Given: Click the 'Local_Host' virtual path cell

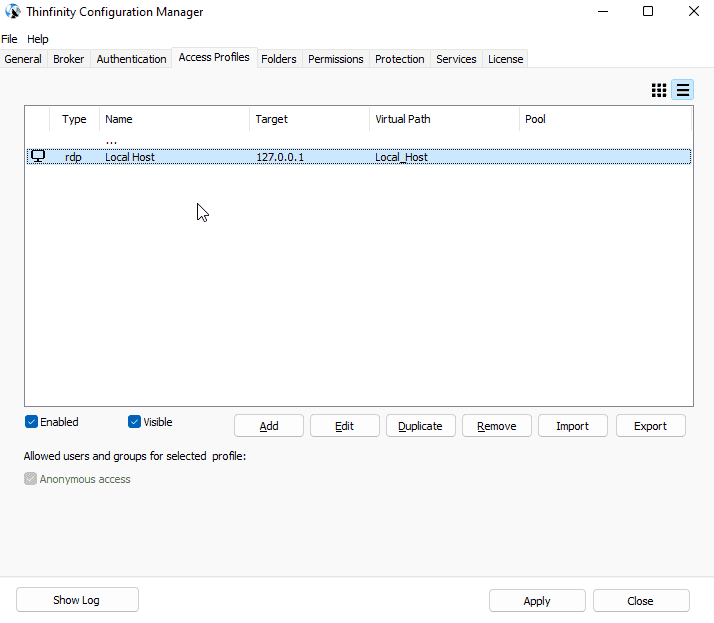Looking at the screenshot, I should 401,157.
